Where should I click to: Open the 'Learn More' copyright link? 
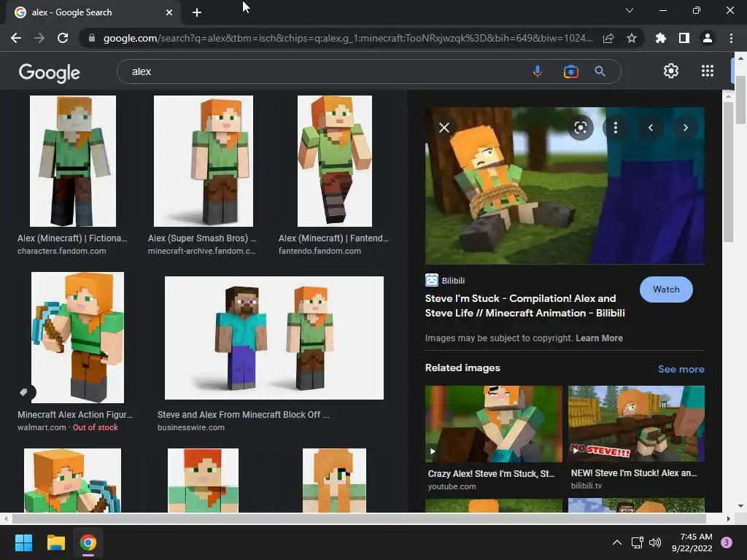(599, 338)
